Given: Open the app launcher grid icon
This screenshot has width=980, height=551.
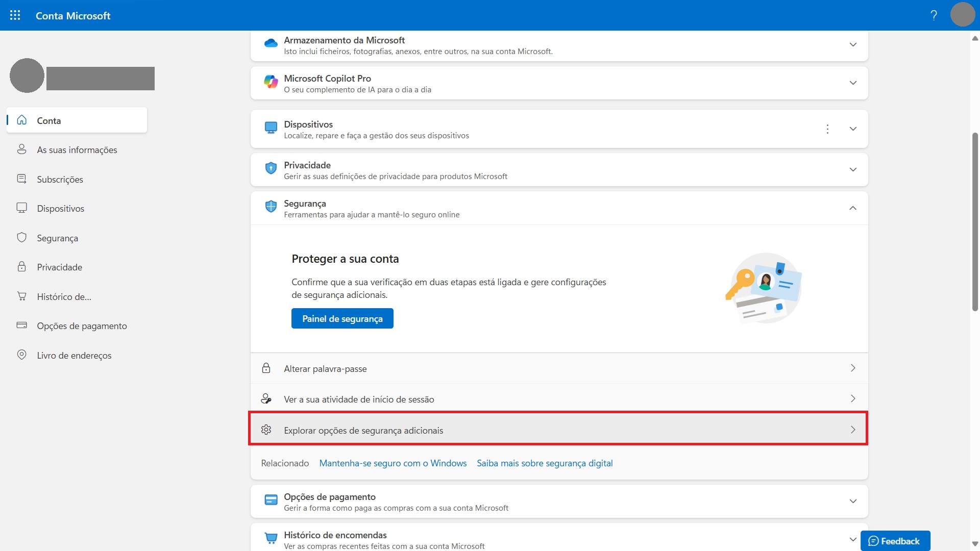Looking at the screenshot, I should tap(15, 15).
